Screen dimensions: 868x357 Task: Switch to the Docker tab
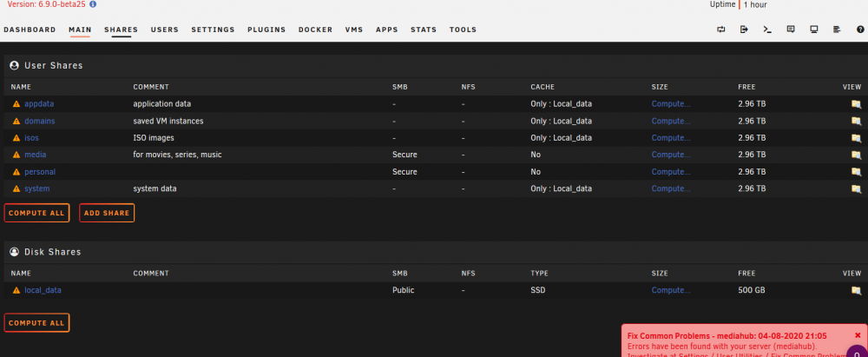coord(316,30)
